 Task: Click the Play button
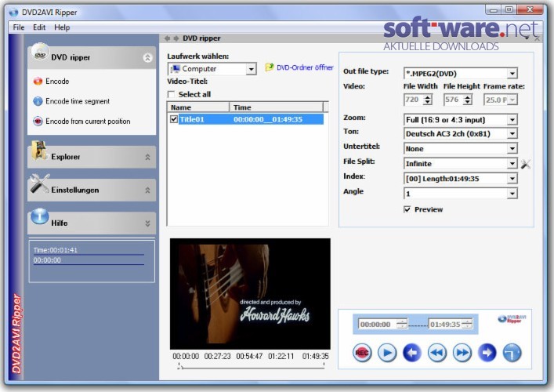[x=387, y=353]
